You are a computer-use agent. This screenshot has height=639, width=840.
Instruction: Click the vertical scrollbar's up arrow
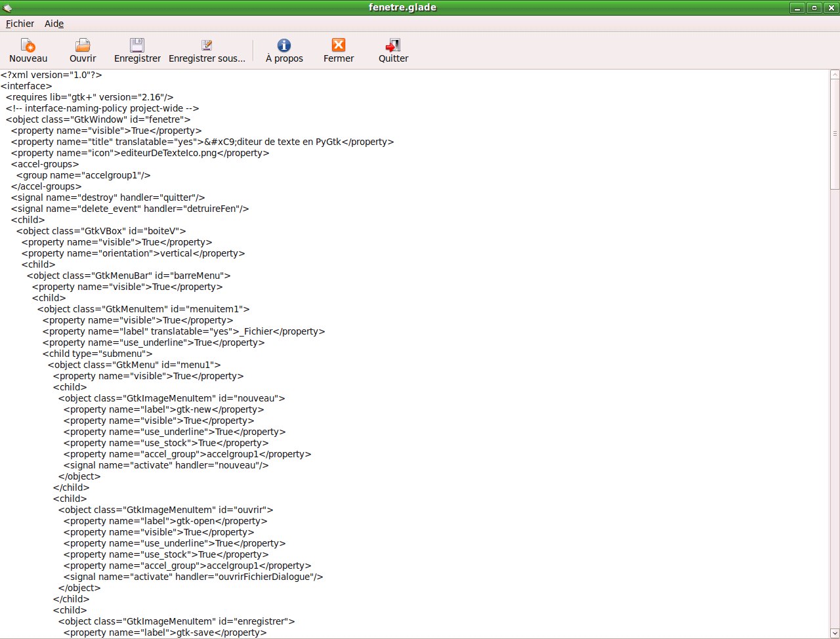click(835, 74)
